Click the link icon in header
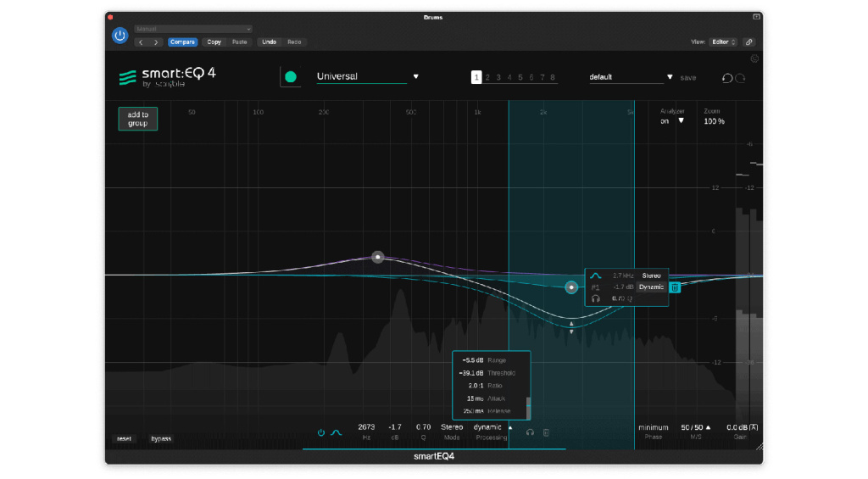 [749, 42]
